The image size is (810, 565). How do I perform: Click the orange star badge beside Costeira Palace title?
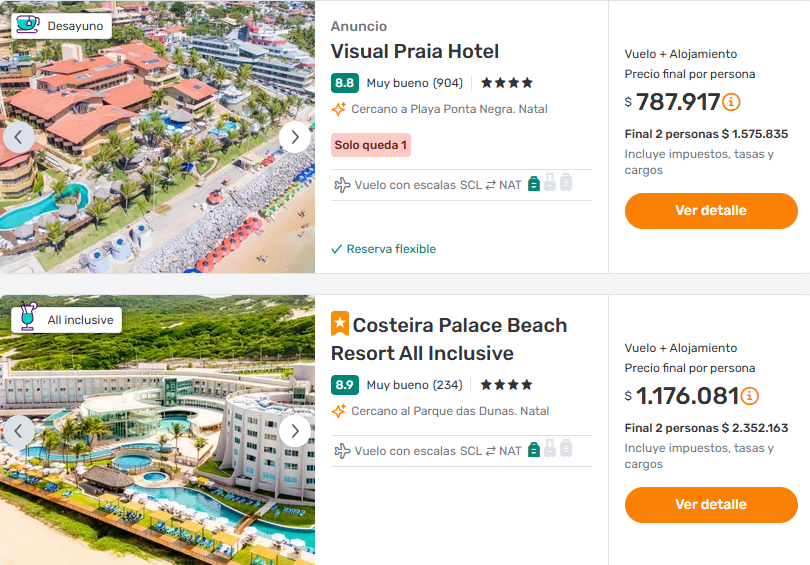340,324
